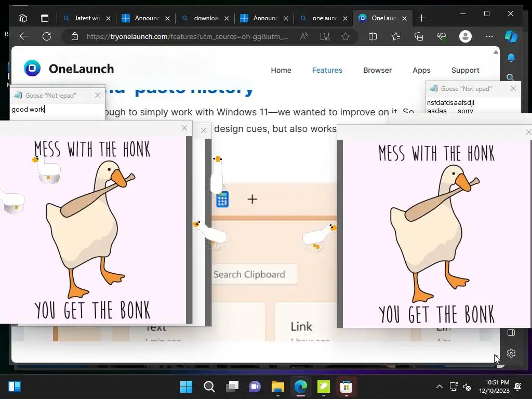This screenshot has height=399, width=532.
Task: Open Microsoft Store from taskbar
Action: point(346,387)
